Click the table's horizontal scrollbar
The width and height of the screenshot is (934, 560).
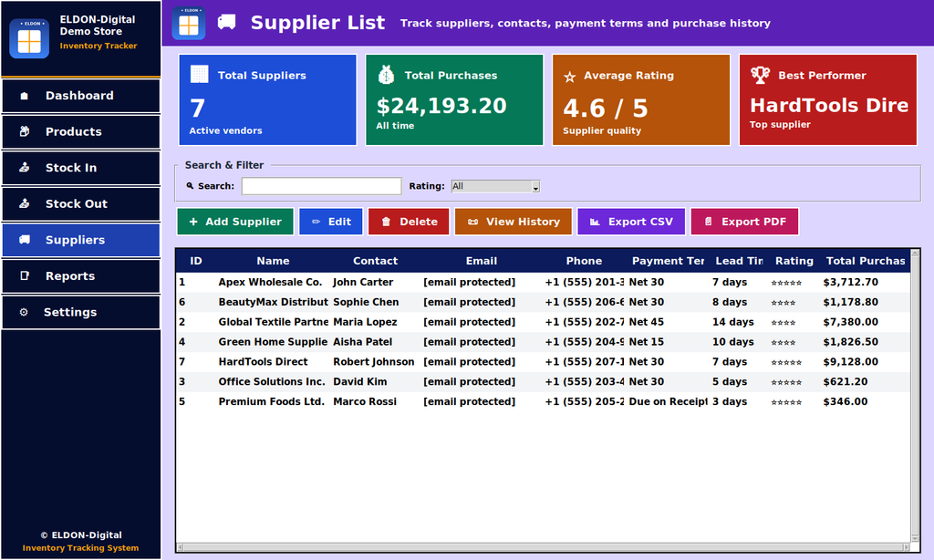[x=544, y=547]
